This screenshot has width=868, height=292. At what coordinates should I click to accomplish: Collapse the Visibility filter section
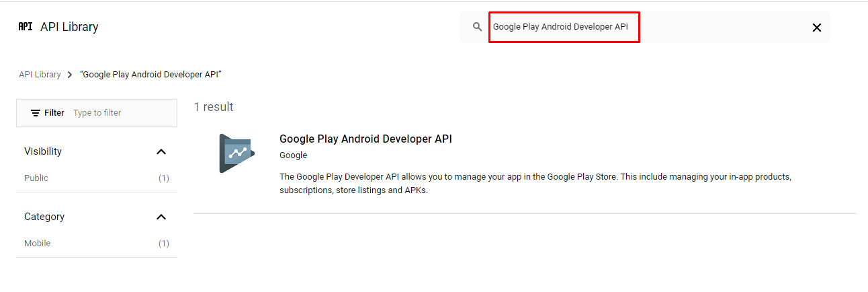tap(161, 151)
